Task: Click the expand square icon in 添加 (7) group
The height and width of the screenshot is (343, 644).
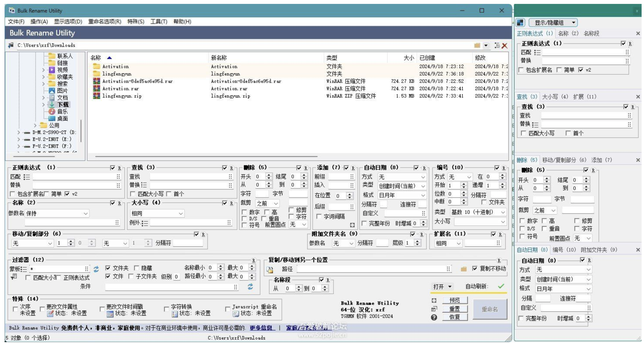Action: point(352,225)
